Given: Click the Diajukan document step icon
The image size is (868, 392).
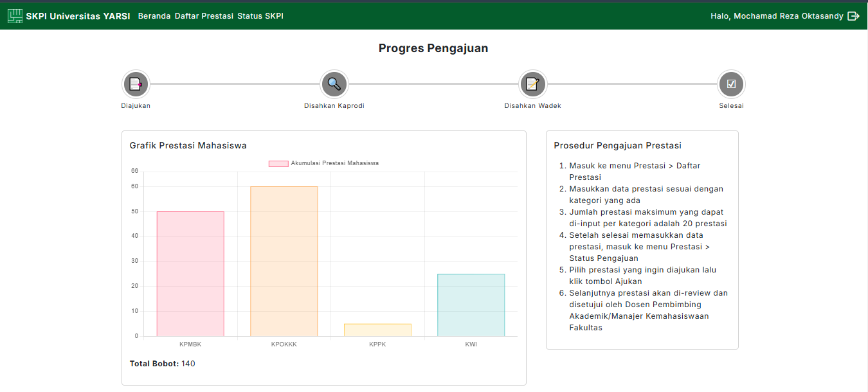Looking at the screenshot, I should [x=136, y=84].
